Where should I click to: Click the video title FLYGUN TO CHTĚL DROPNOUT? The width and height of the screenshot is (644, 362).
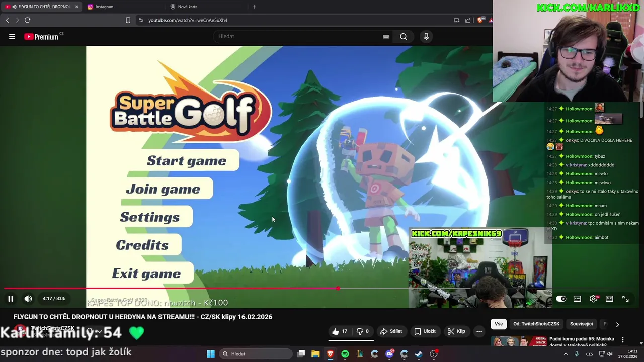(x=143, y=317)
